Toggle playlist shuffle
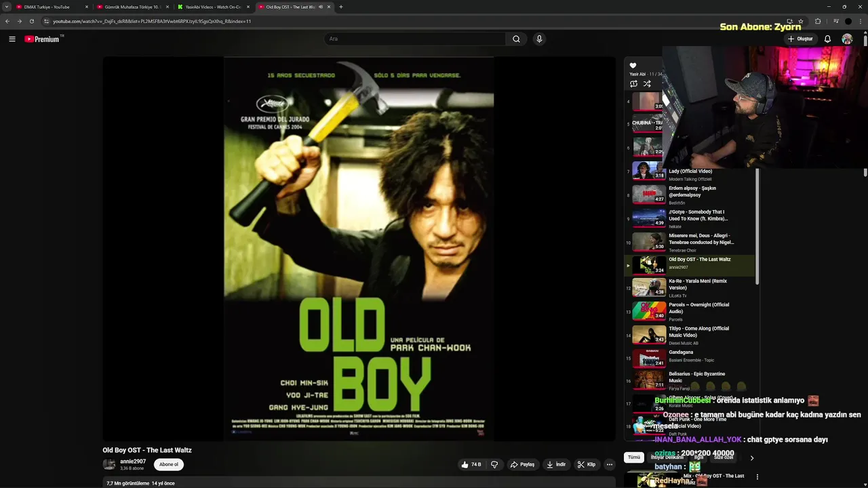The width and height of the screenshot is (868, 488). point(647,83)
